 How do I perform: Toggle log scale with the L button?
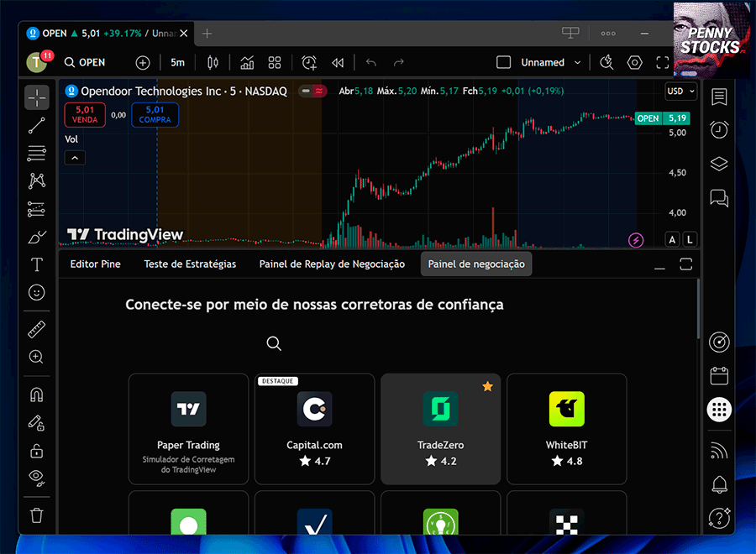[690, 239]
